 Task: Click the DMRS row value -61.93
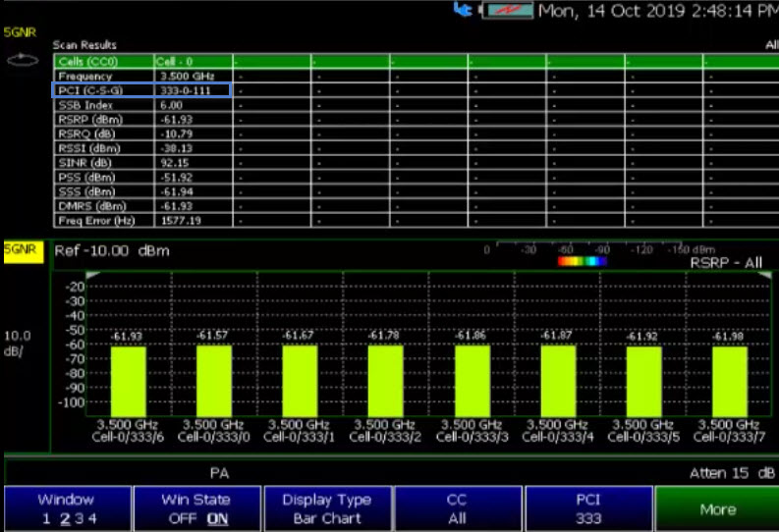(x=177, y=206)
